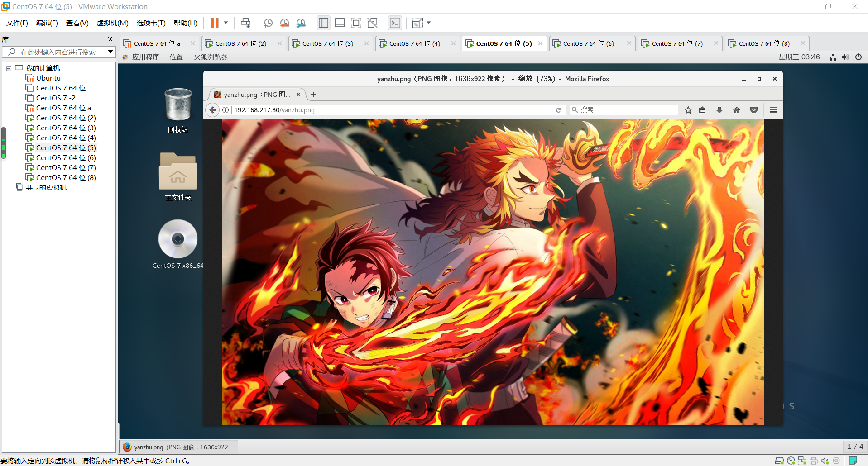Click the yanzhu.png taskbar window button
Screen dimensions: 868x466
point(178,447)
